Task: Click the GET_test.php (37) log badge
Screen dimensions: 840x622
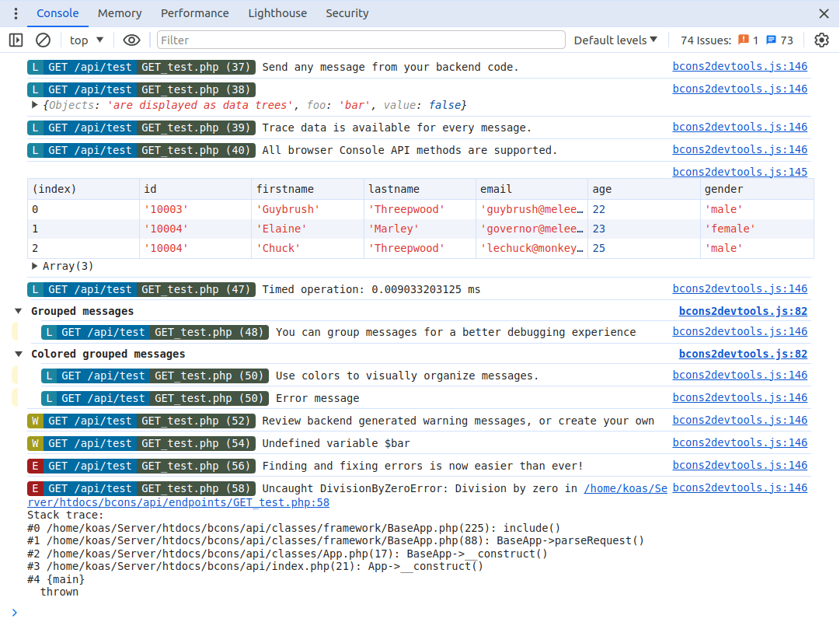Action: click(x=196, y=67)
